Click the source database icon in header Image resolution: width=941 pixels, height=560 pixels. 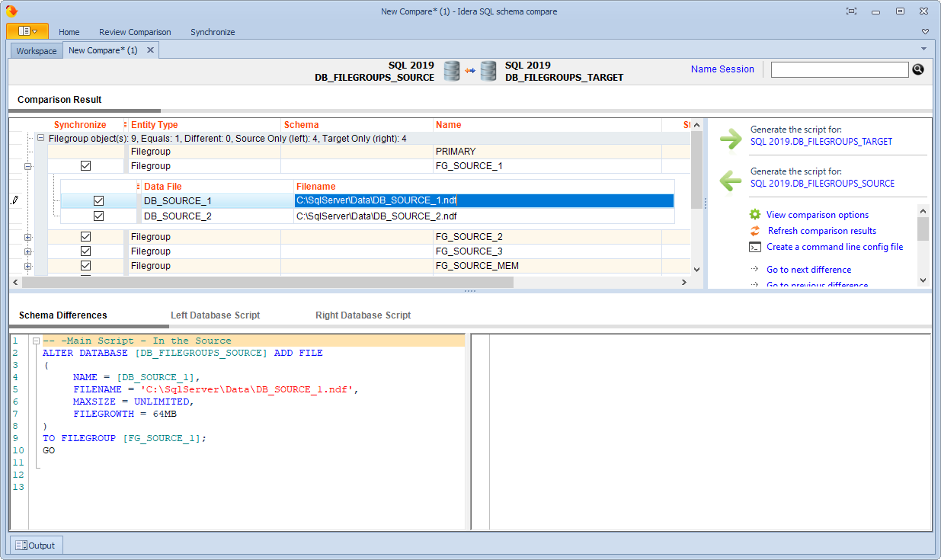(452, 72)
